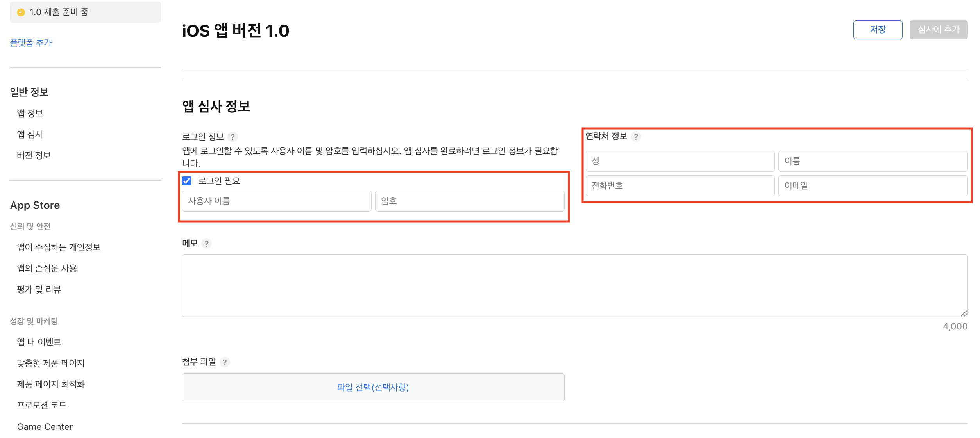Select 앱이 수집하는 개인정보 in the sidebar
Image resolution: width=980 pixels, height=438 pixels.
59,247
